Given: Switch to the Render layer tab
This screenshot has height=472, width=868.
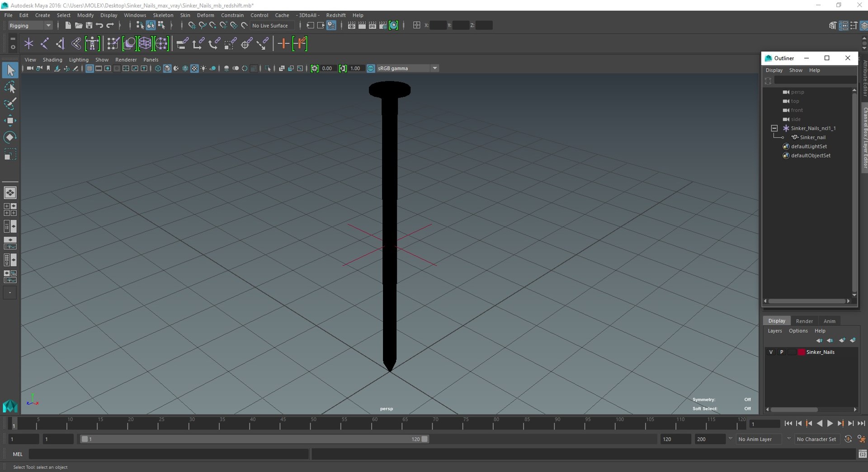Looking at the screenshot, I should [804, 321].
